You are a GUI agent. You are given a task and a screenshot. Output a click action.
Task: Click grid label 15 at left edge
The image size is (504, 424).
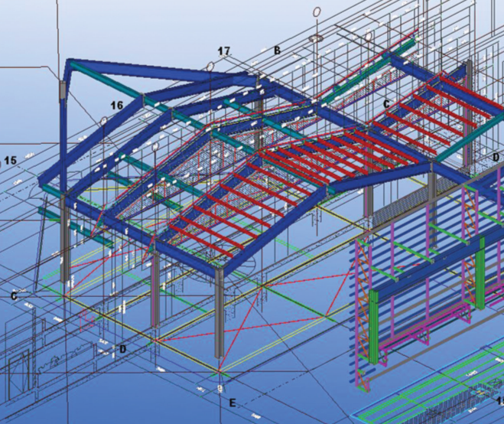(x=10, y=160)
